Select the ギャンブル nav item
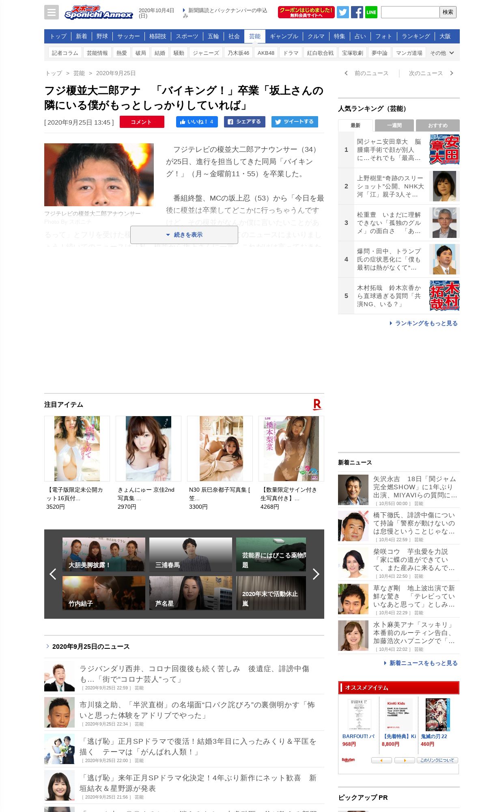 (284, 36)
